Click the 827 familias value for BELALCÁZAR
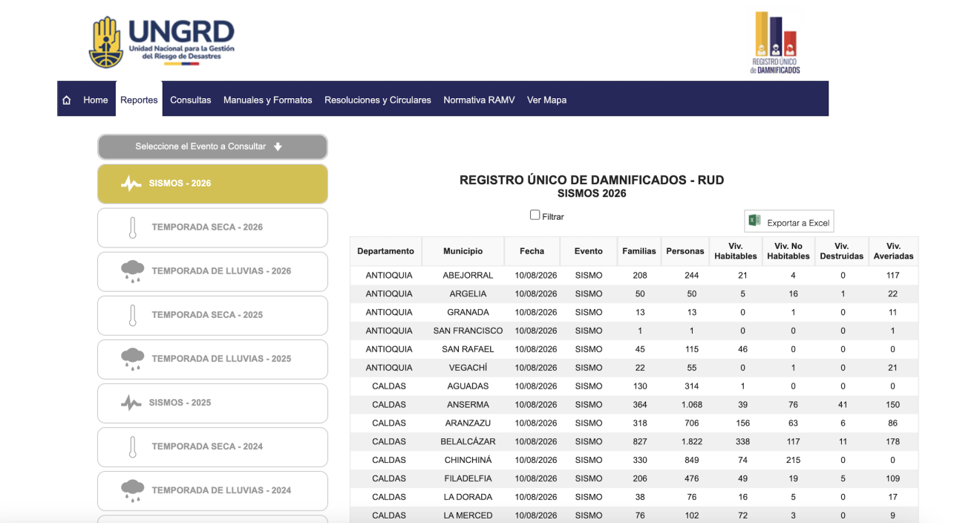Viewport: 980px width, 523px height. 640,442
